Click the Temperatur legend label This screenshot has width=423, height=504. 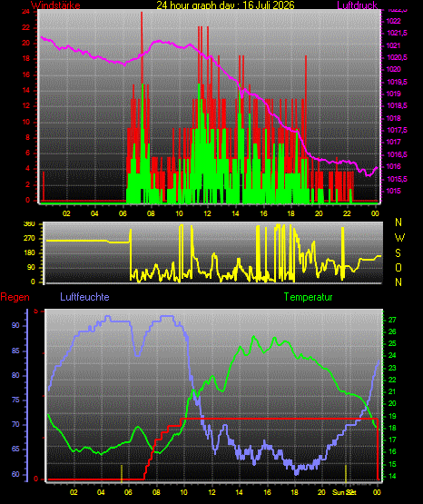pyautogui.click(x=308, y=297)
